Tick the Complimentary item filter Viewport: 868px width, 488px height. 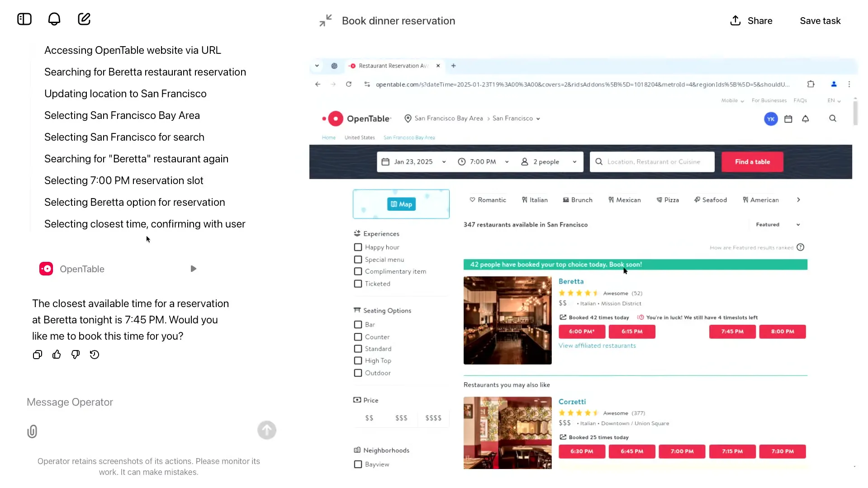(x=358, y=271)
